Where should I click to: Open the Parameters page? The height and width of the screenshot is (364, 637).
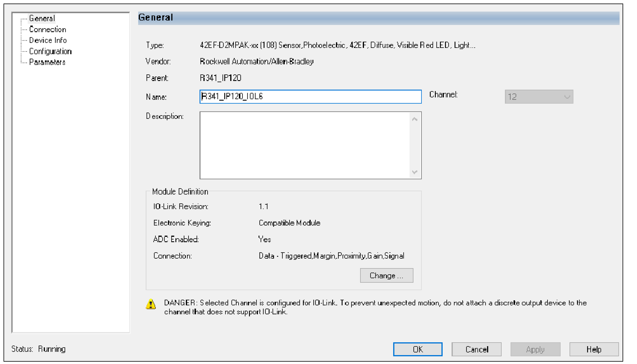click(x=47, y=62)
